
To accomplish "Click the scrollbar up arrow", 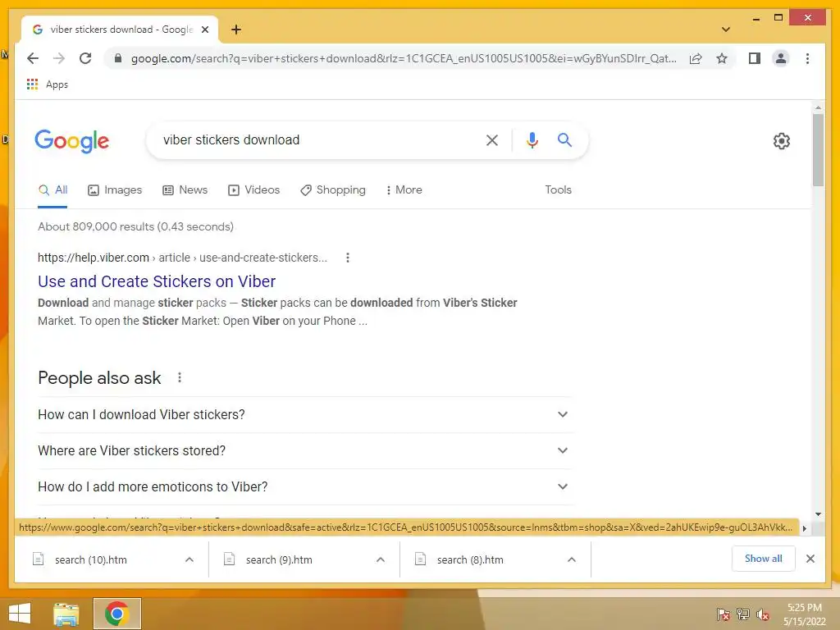I will (x=818, y=107).
